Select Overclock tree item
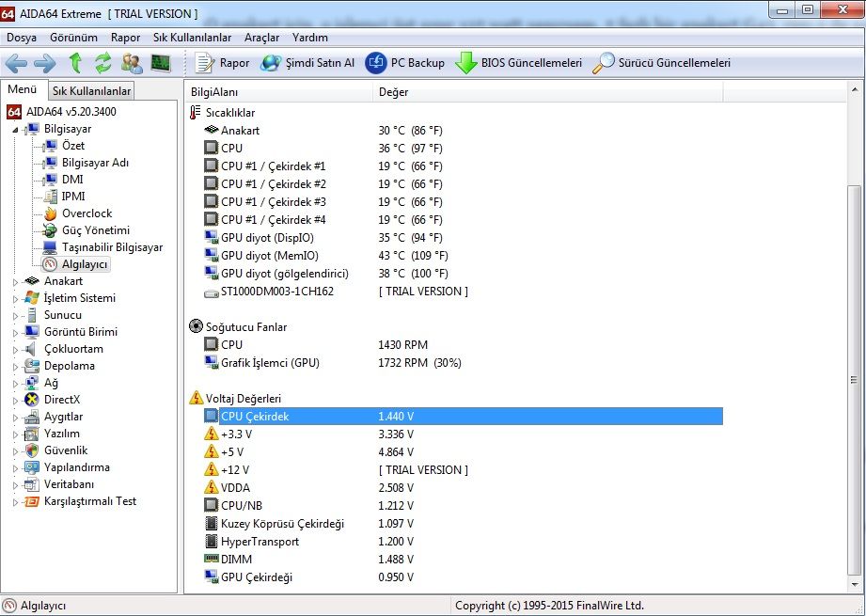 click(x=87, y=213)
